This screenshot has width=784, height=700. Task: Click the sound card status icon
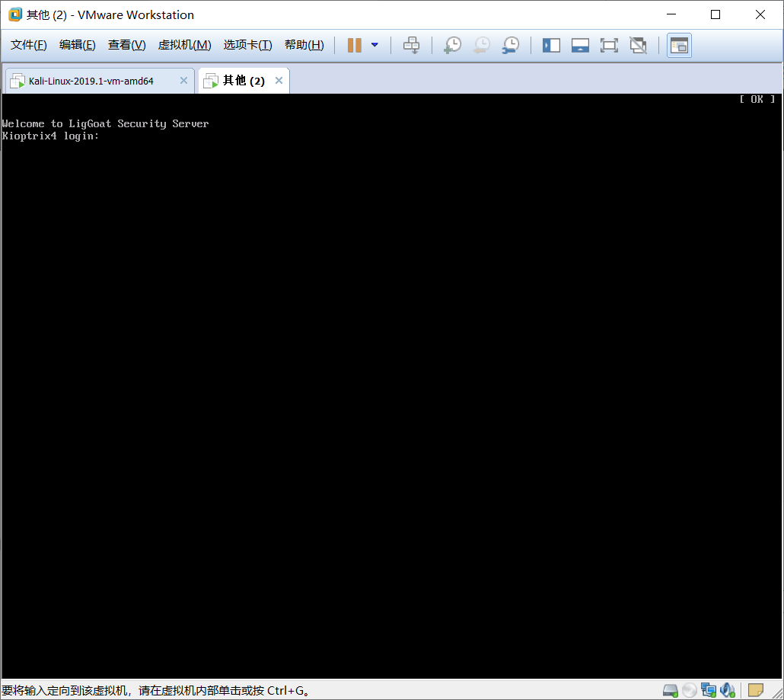pyautogui.click(x=728, y=690)
